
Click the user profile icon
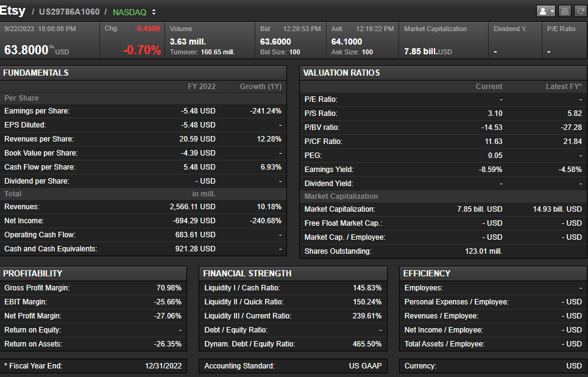pyautogui.click(x=543, y=11)
